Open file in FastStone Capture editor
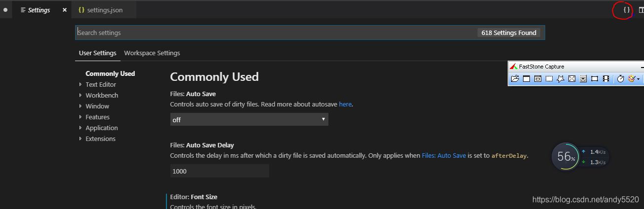Image resolution: width=644 pixels, height=209 pixels. 515,78
